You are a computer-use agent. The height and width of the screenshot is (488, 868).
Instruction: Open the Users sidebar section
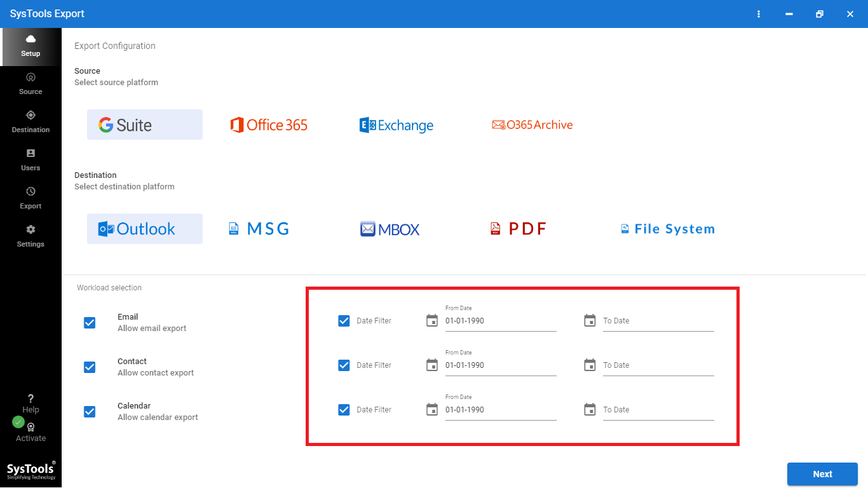(31, 160)
